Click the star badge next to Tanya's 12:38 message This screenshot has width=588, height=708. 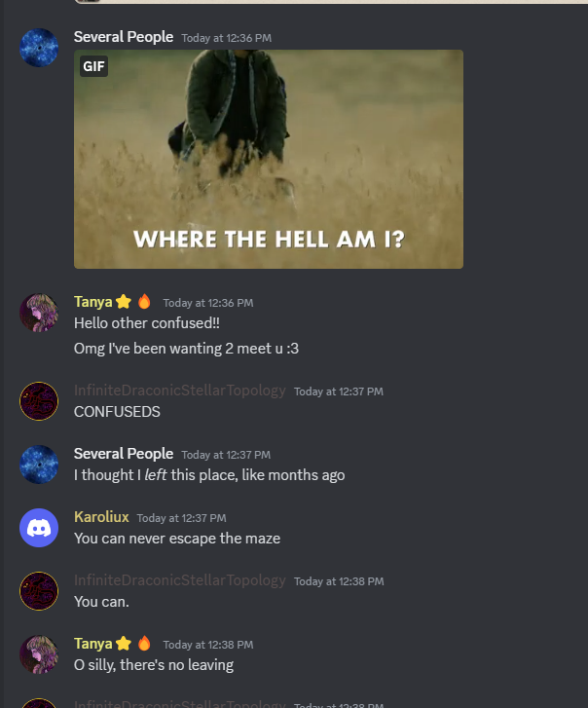[x=124, y=644]
